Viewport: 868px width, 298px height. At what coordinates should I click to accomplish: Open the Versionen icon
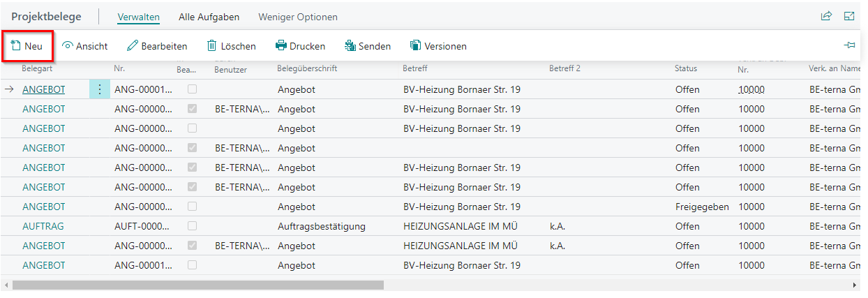click(x=416, y=46)
